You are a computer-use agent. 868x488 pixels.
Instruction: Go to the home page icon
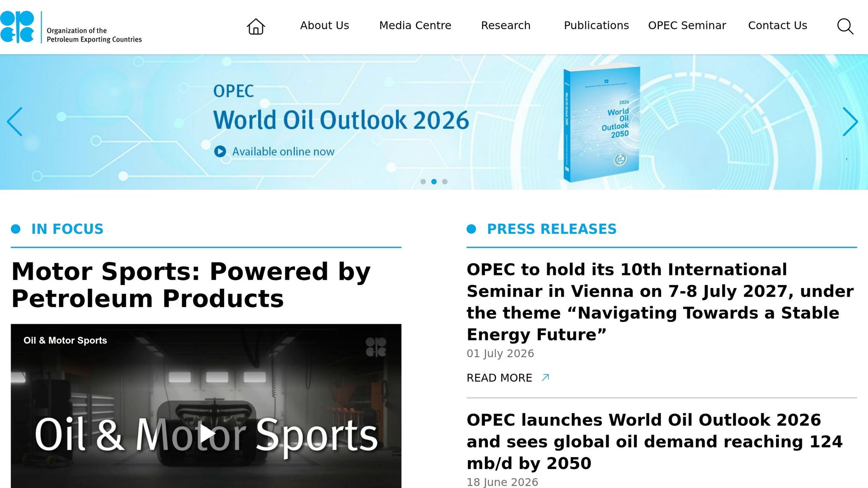coord(256,26)
